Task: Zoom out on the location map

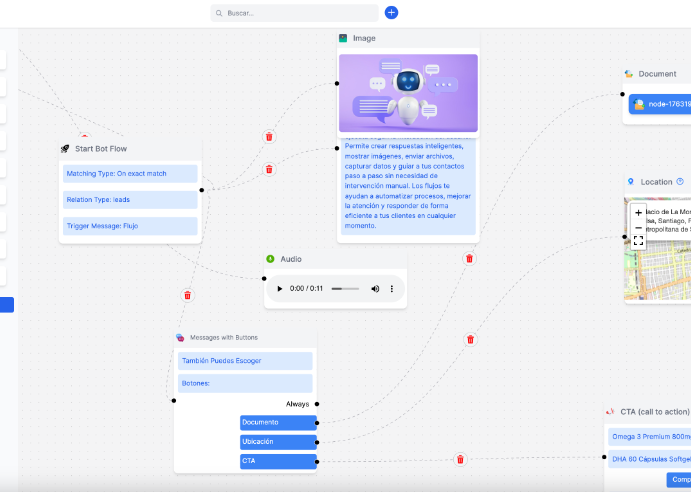Action: point(638,227)
